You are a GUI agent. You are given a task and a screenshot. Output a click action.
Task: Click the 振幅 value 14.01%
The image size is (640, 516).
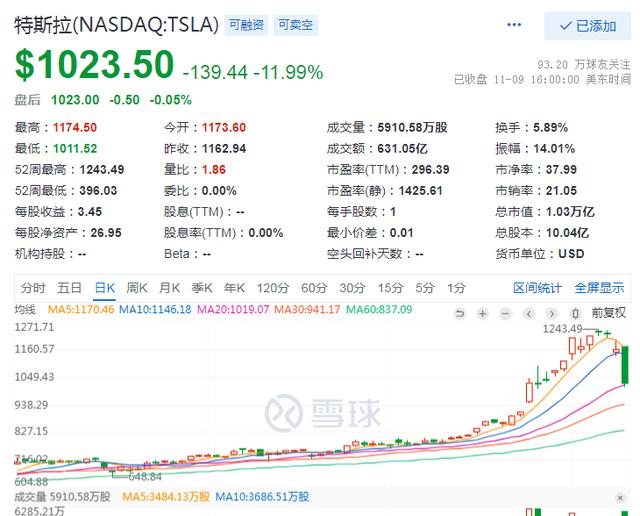coord(554,149)
